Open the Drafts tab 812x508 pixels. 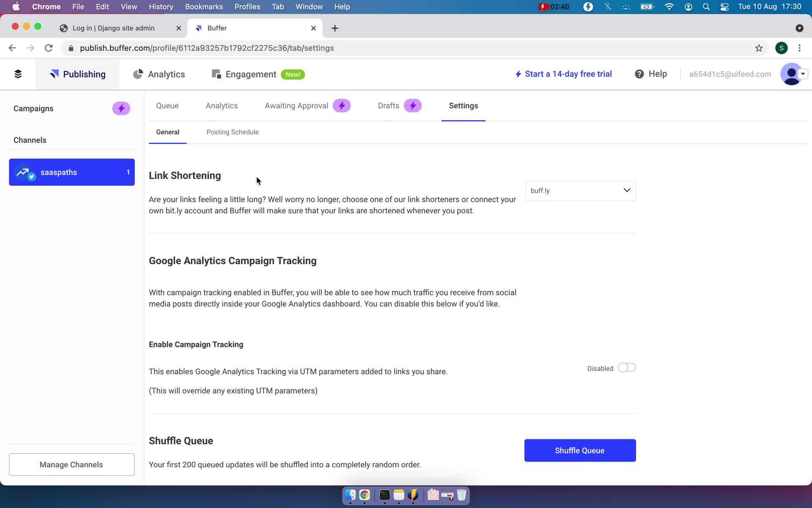(388, 106)
